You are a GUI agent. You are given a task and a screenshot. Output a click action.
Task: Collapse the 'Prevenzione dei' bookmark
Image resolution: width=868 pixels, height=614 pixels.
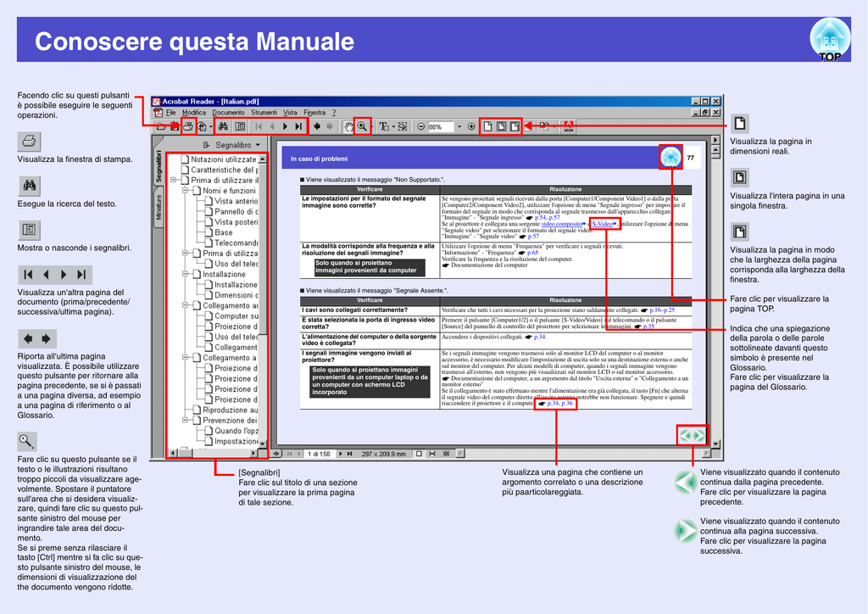tap(185, 421)
